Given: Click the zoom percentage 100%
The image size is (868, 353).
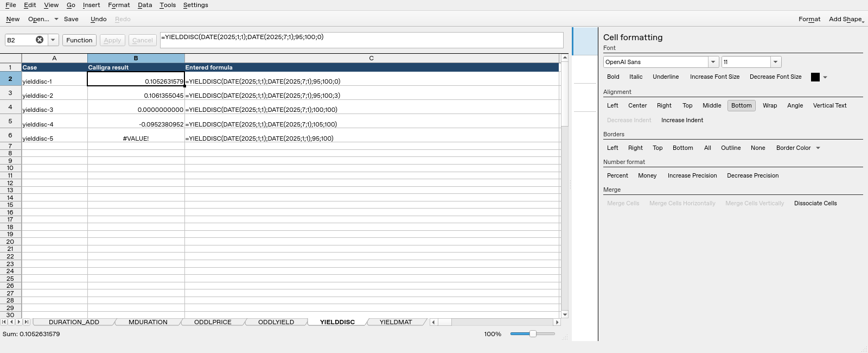Looking at the screenshot, I should click(x=493, y=334).
